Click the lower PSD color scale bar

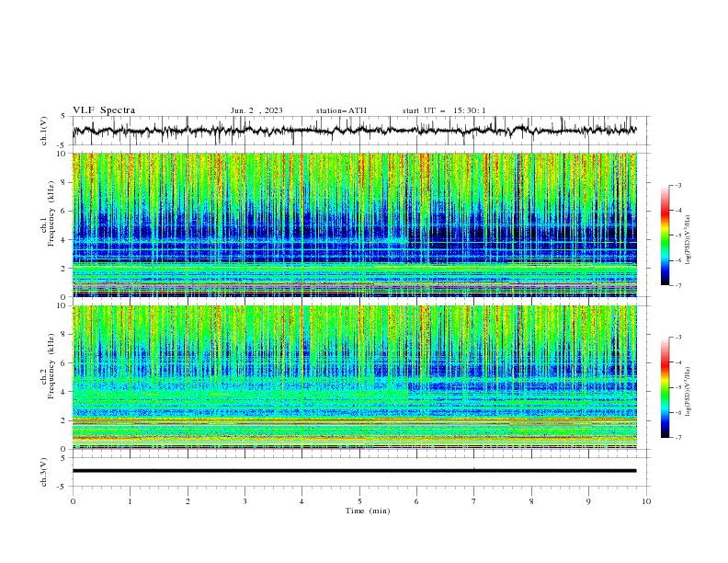665,387
